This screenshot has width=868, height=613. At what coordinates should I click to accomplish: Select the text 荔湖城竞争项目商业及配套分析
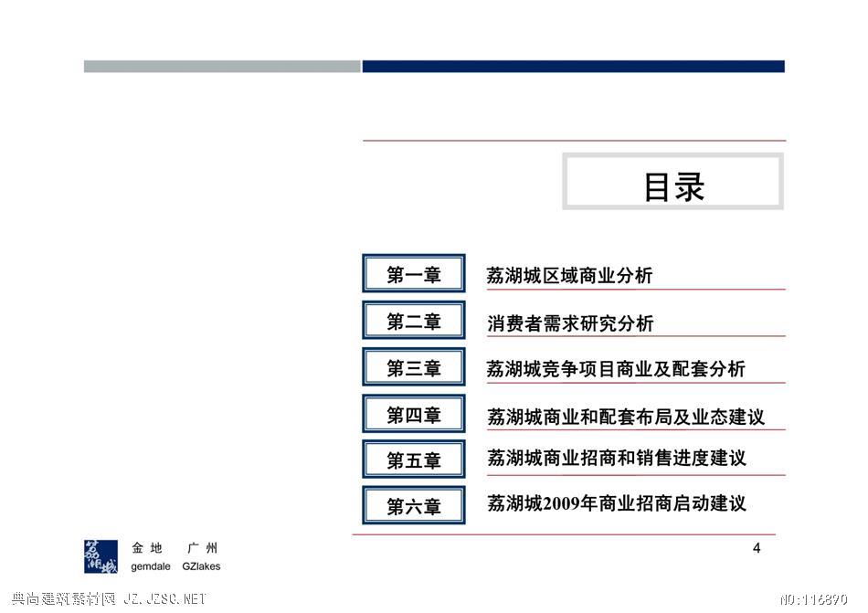pyautogui.click(x=616, y=369)
